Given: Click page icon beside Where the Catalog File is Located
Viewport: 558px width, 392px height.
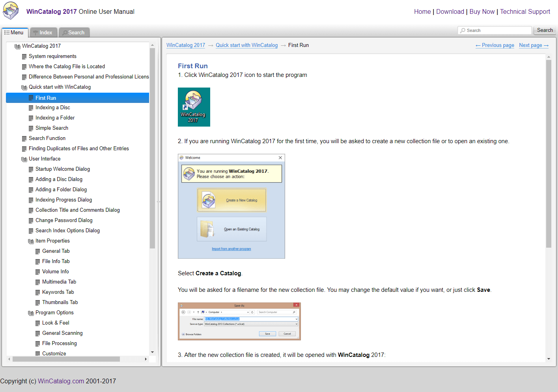Looking at the screenshot, I should pos(24,67).
